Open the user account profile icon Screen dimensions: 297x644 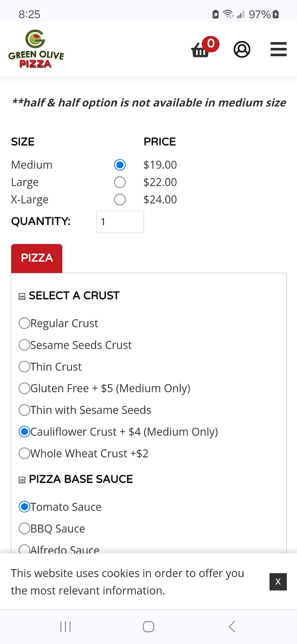pyautogui.click(x=242, y=49)
